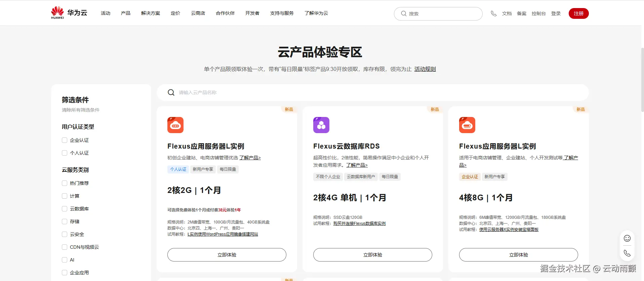Click the 定价 nav item

click(x=175, y=13)
